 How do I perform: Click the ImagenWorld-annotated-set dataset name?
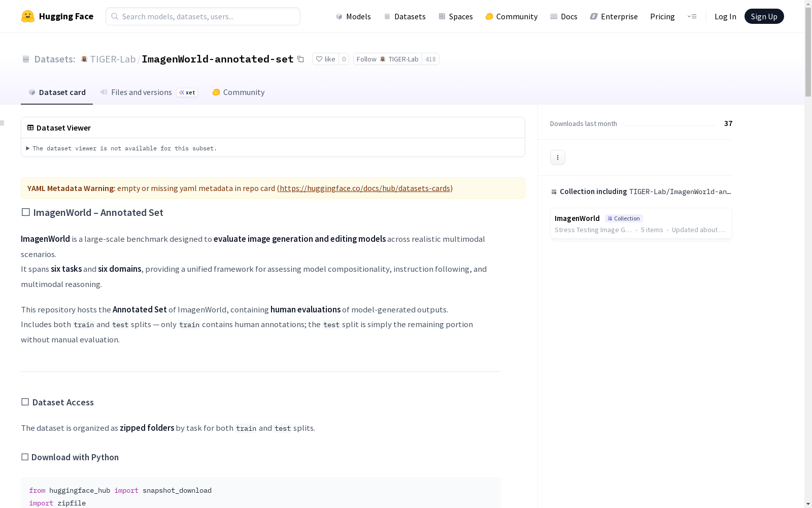(x=218, y=59)
